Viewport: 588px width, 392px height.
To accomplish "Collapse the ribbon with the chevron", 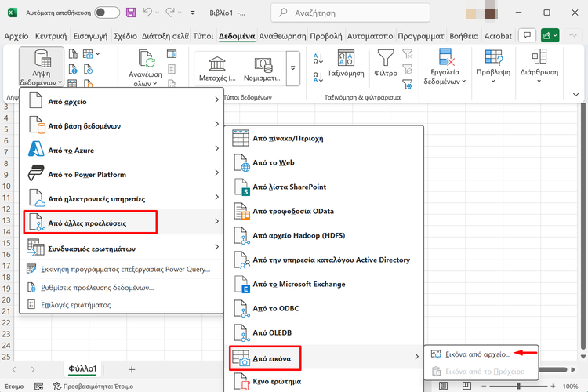I will click(x=576, y=95).
